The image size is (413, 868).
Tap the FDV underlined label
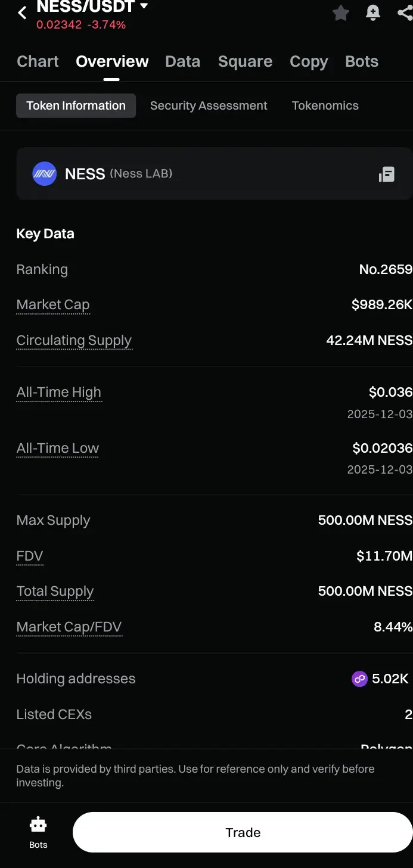coord(30,556)
